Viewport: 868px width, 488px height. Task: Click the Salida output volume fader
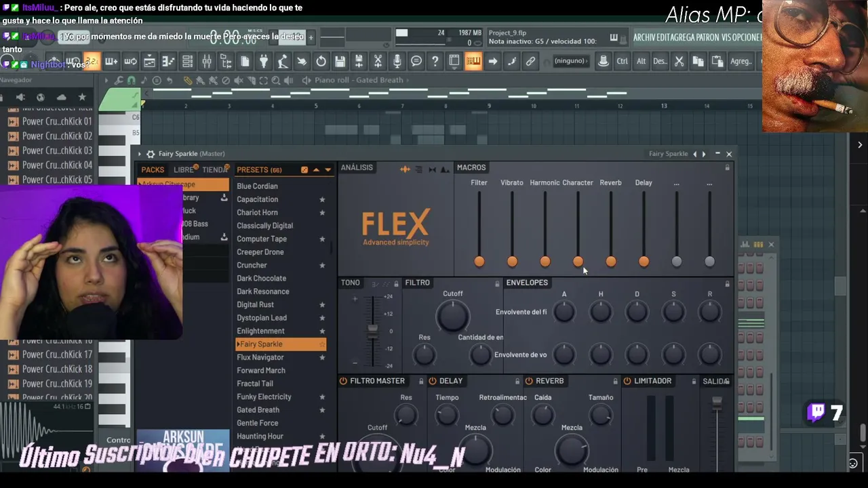coord(717,404)
